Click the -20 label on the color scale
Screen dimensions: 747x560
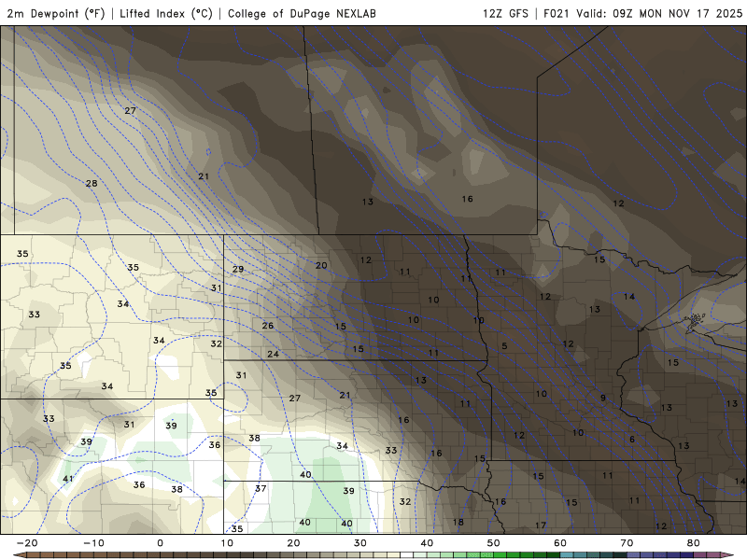27,543
